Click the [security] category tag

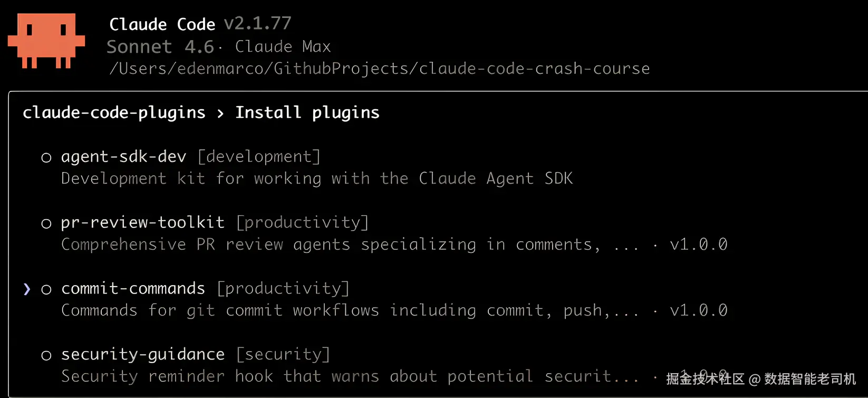pos(283,355)
